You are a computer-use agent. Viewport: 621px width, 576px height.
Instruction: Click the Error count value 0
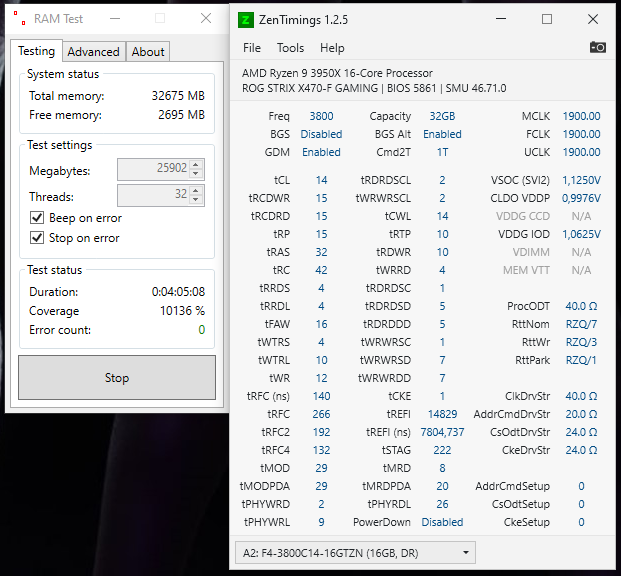tap(202, 330)
